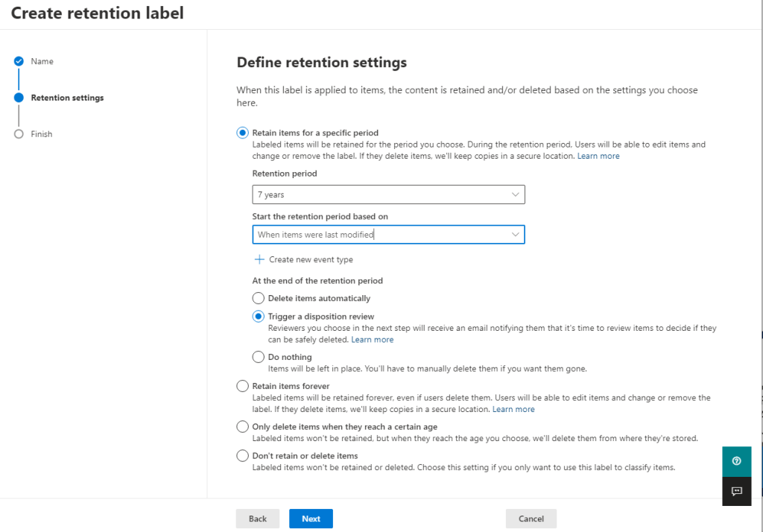Click the completed Name step checkmark icon

[x=19, y=61]
